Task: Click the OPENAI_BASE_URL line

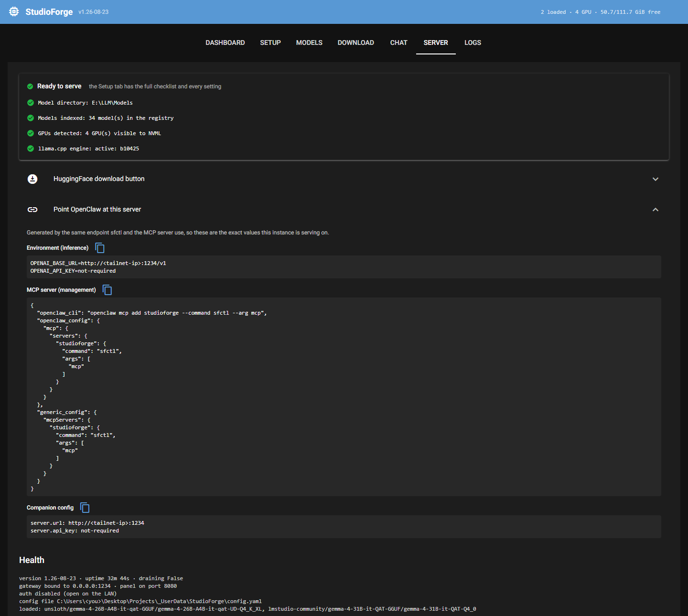Action: tap(98, 263)
